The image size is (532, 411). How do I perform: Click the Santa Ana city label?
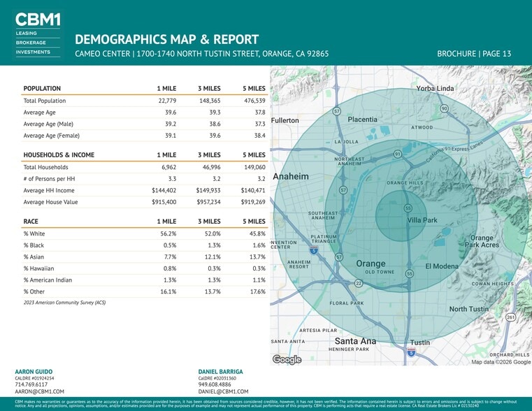tap(351, 341)
